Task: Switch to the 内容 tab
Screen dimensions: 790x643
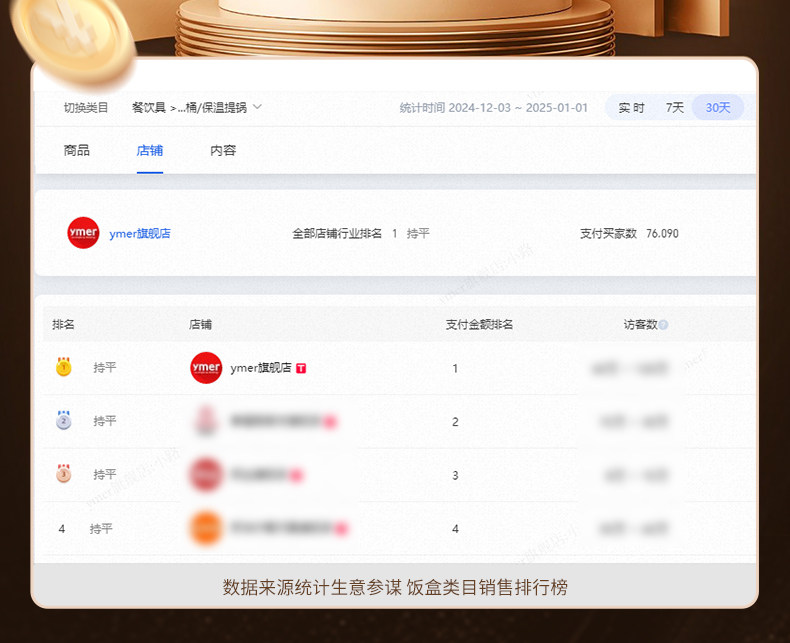Action: click(x=223, y=150)
